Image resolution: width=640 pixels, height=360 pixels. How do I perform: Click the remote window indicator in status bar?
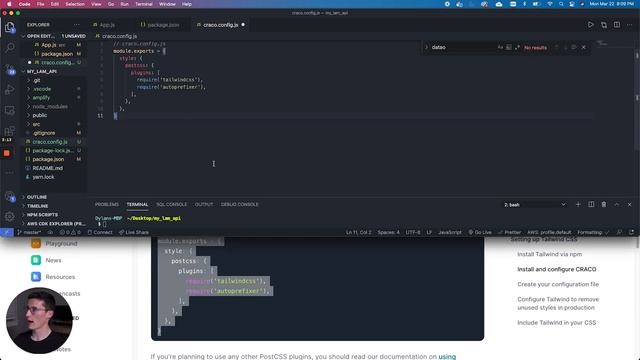[x=7, y=232]
